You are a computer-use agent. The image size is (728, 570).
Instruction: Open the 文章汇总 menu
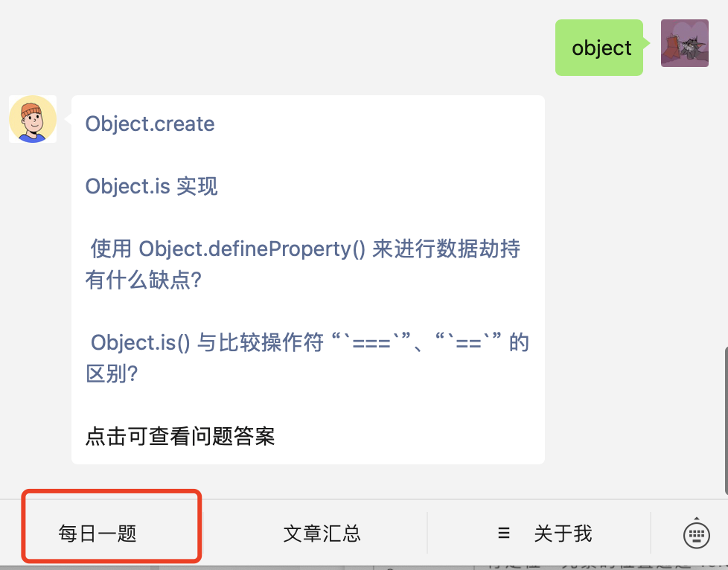coord(322,534)
